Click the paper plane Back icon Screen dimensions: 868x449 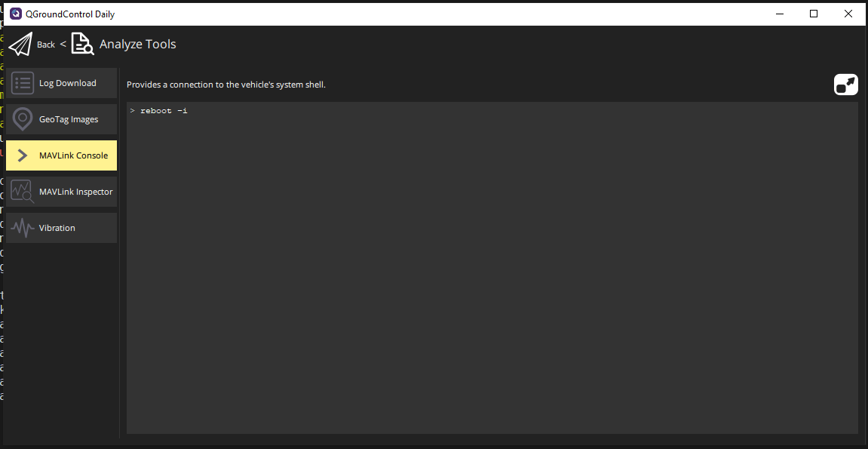(x=20, y=44)
